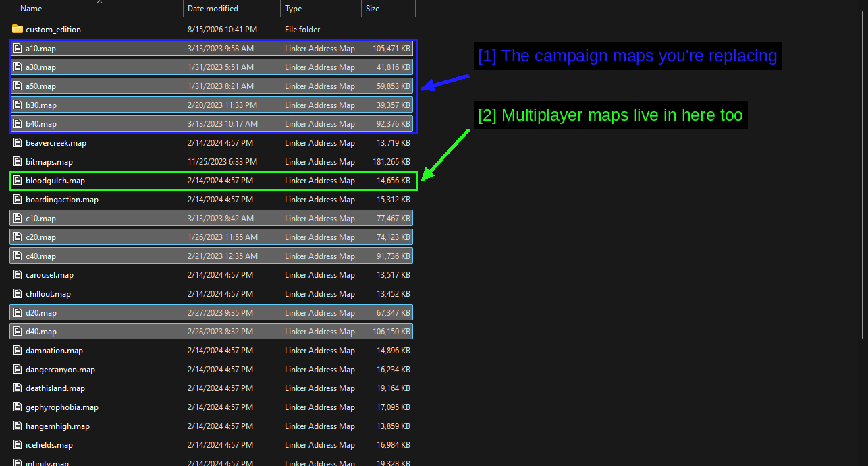868x466 pixels.
Task: Click the file icon of damnation.map
Action: coord(18,351)
